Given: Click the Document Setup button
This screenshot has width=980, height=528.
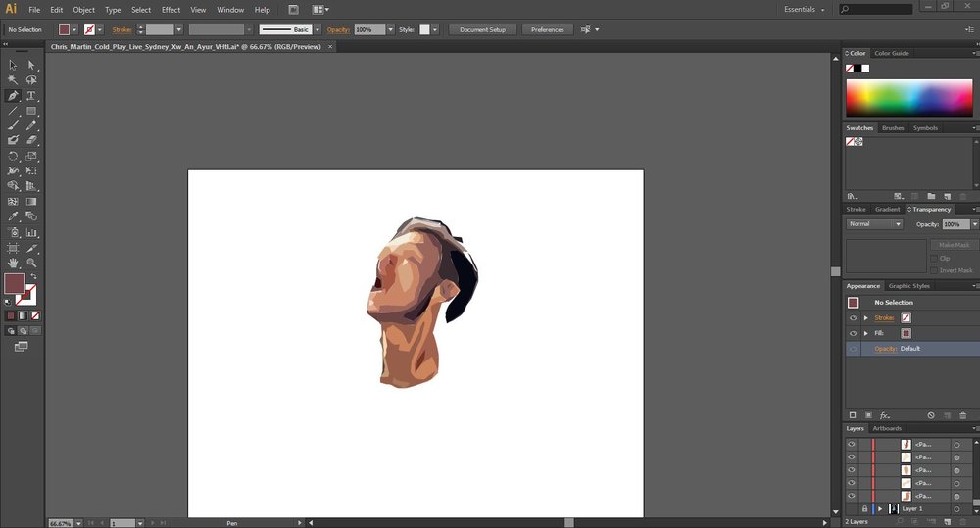Looking at the screenshot, I should [482, 29].
